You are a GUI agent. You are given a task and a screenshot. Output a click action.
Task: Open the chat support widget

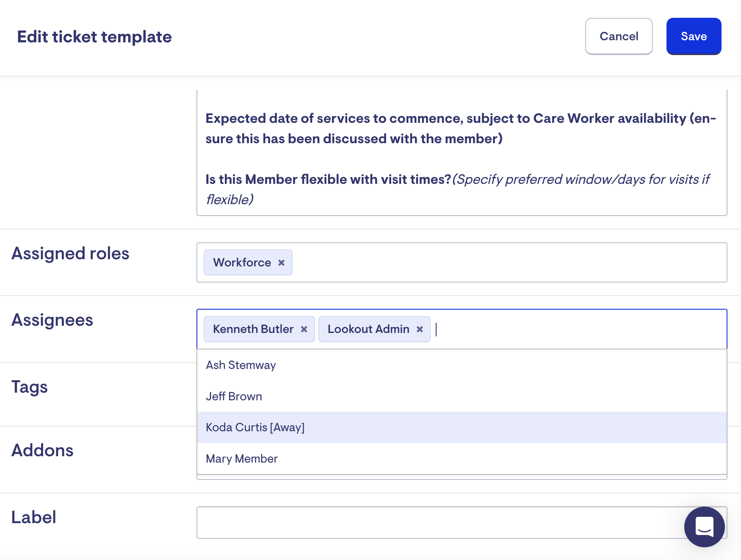(704, 527)
